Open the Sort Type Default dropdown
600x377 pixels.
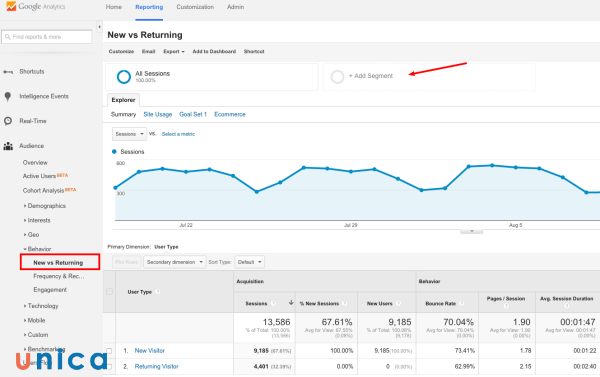point(249,262)
